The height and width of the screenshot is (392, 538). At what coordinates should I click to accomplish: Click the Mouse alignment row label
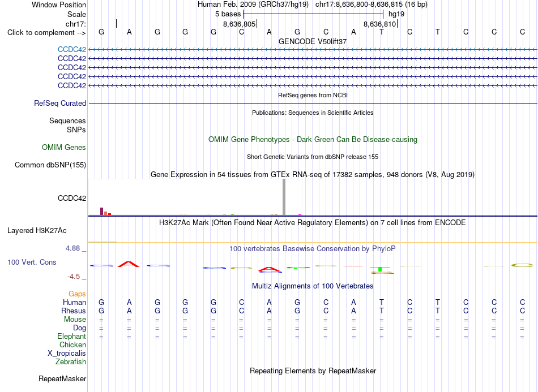(75, 320)
